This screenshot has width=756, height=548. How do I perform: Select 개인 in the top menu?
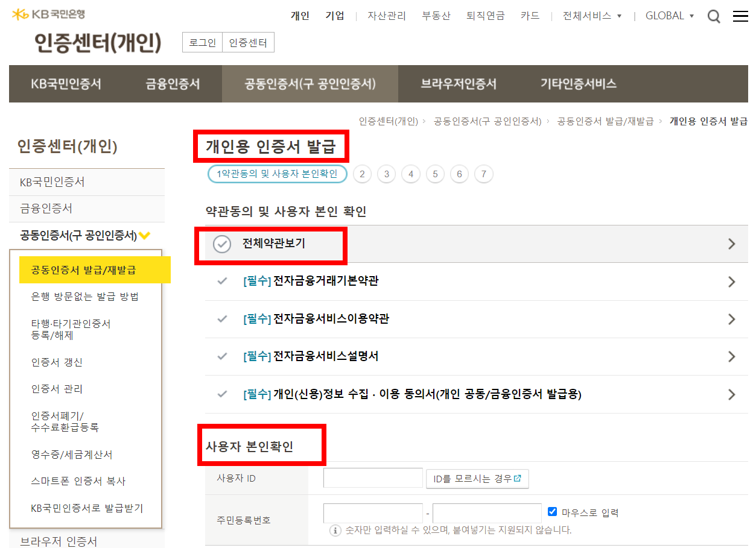pos(300,16)
